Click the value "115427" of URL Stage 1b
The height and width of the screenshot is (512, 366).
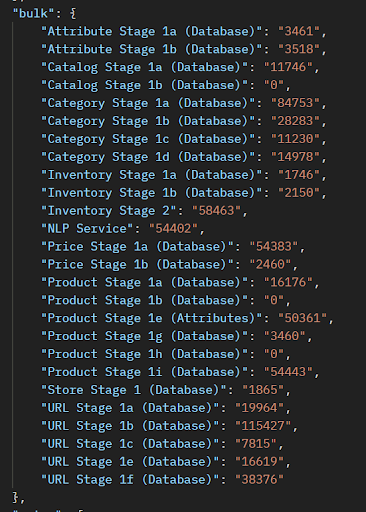pyautogui.click(x=263, y=426)
